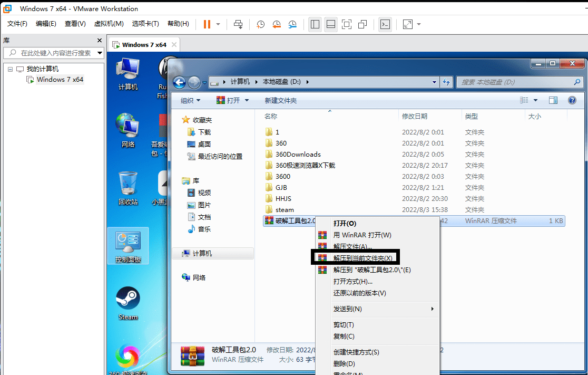Select Windows 7 x64 in library tree

[x=60, y=80]
